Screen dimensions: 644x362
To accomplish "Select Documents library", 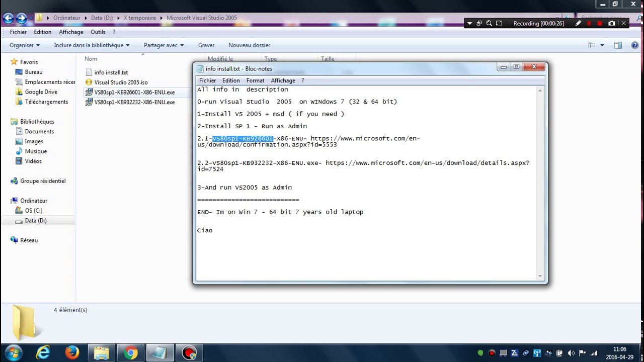I will (x=39, y=131).
